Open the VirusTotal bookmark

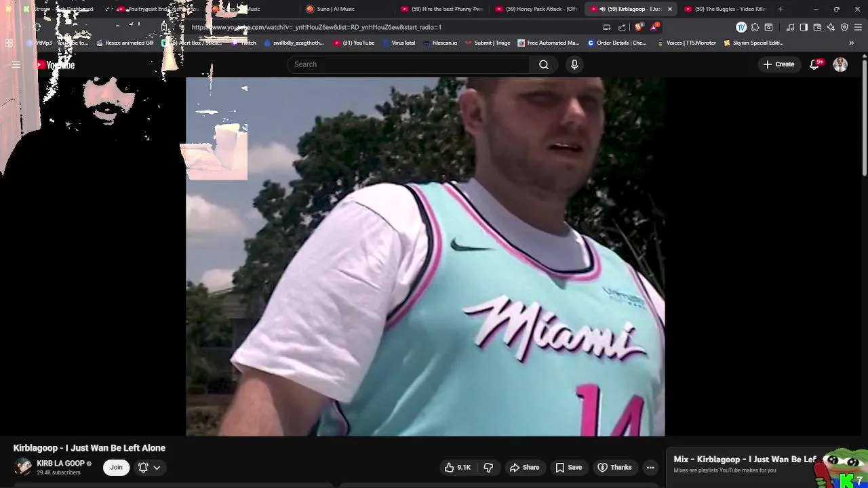pyautogui.click(x=399, y=43)
